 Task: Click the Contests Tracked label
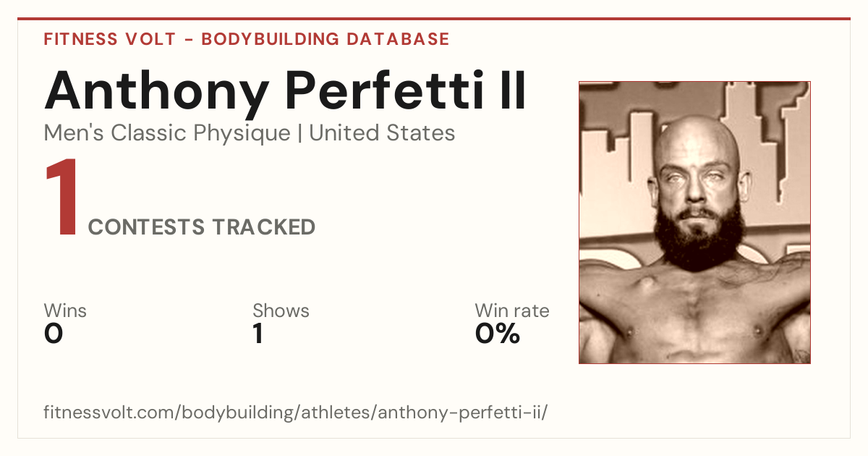point(201,227)
